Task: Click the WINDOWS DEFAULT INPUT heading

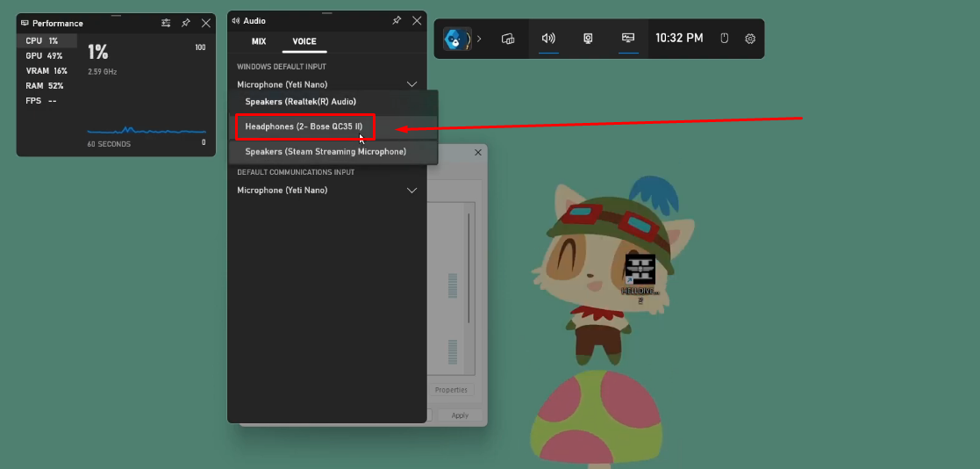Action: coord(282,67)
